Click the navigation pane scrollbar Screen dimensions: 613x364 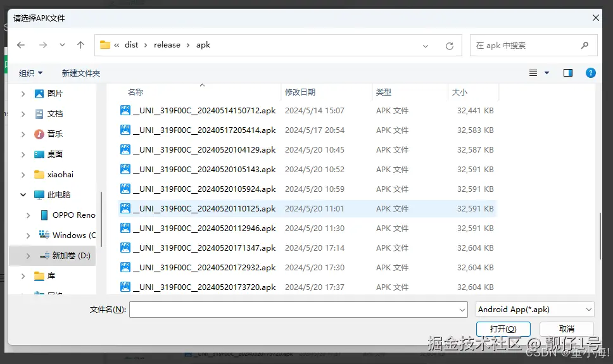(x=101, y=219)
